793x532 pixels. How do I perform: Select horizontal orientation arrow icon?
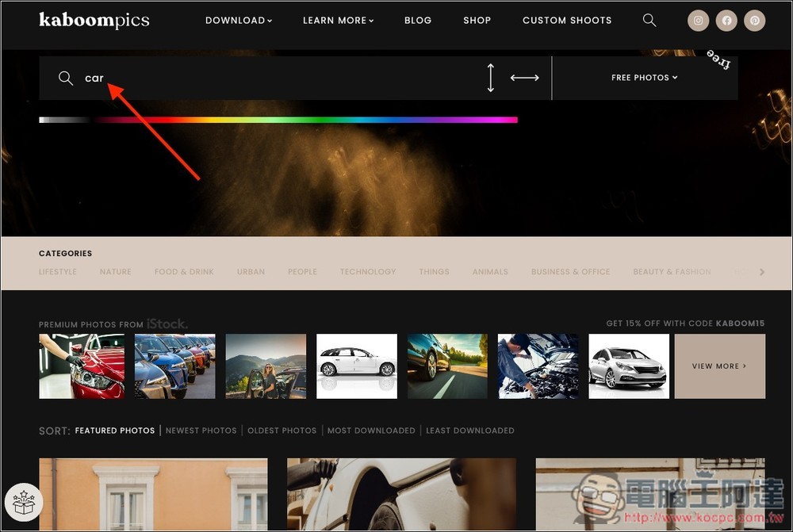pos(524,78)
